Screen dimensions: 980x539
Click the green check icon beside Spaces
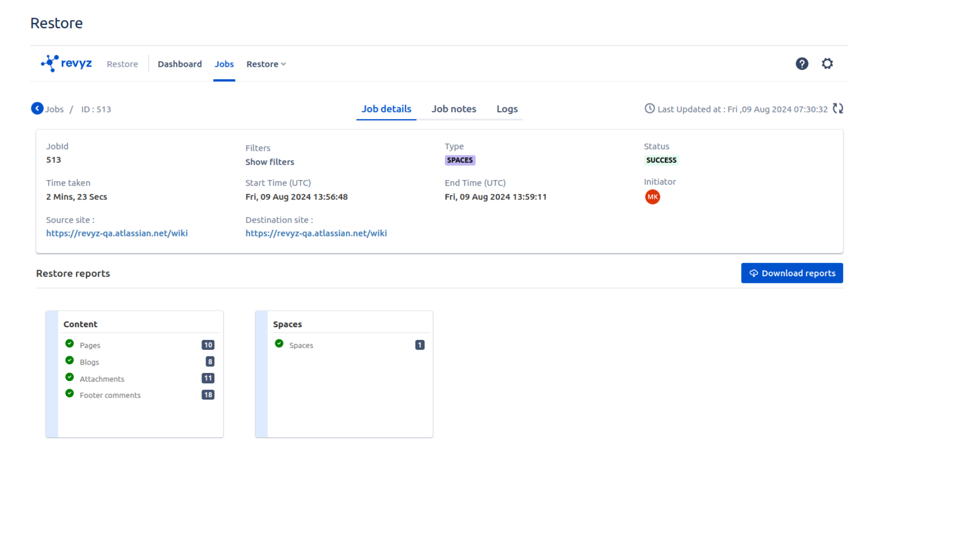point(279,344)
